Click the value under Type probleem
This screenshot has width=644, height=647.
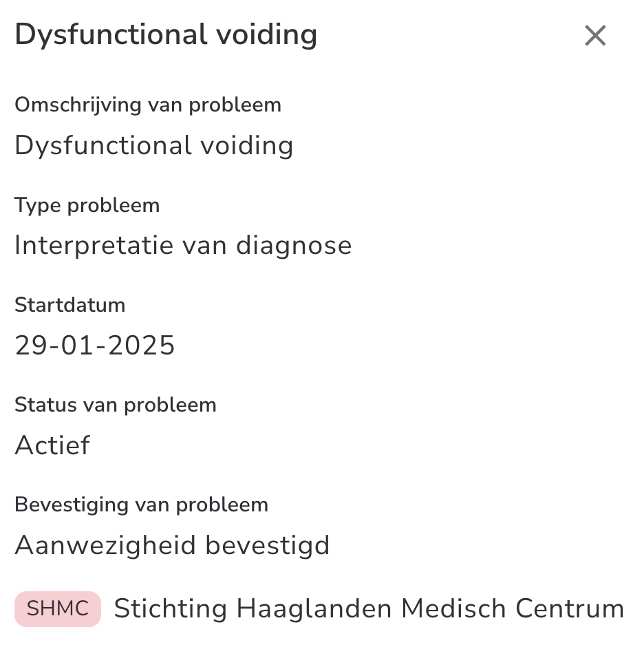183,246
